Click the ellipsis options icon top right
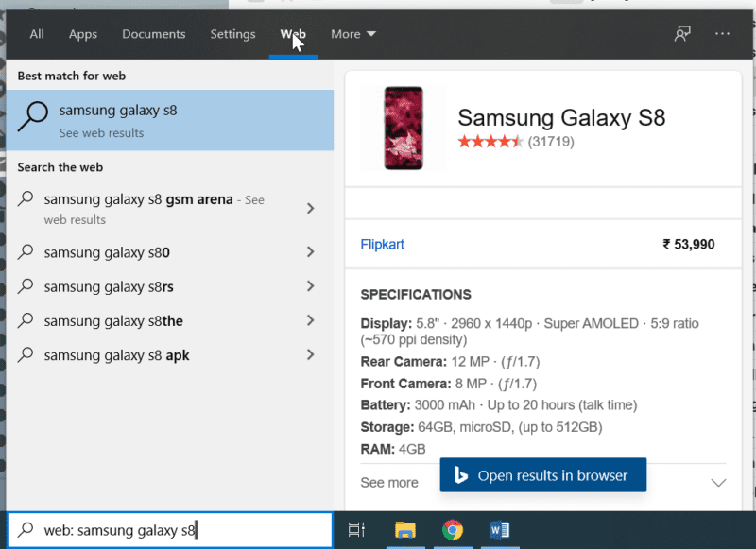756x549 pixels. [722, 34]
